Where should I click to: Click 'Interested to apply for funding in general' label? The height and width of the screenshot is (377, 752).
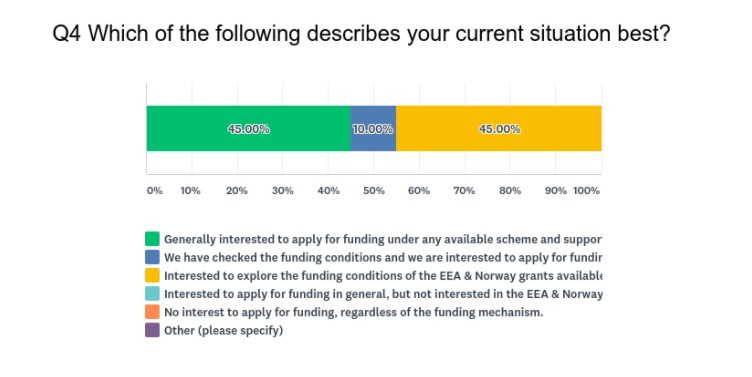(x=383, y=294)
